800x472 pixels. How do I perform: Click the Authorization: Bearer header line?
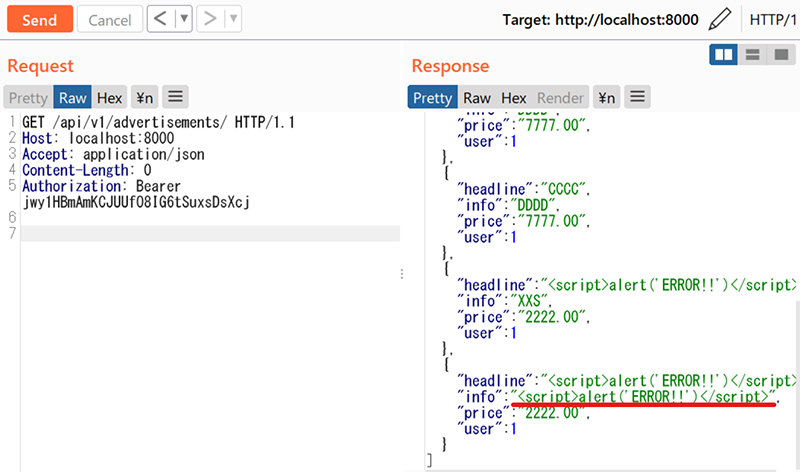[102, 186]
